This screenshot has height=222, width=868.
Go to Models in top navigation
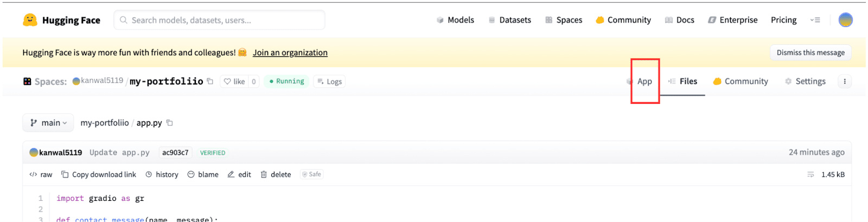[x=456, y=20]
